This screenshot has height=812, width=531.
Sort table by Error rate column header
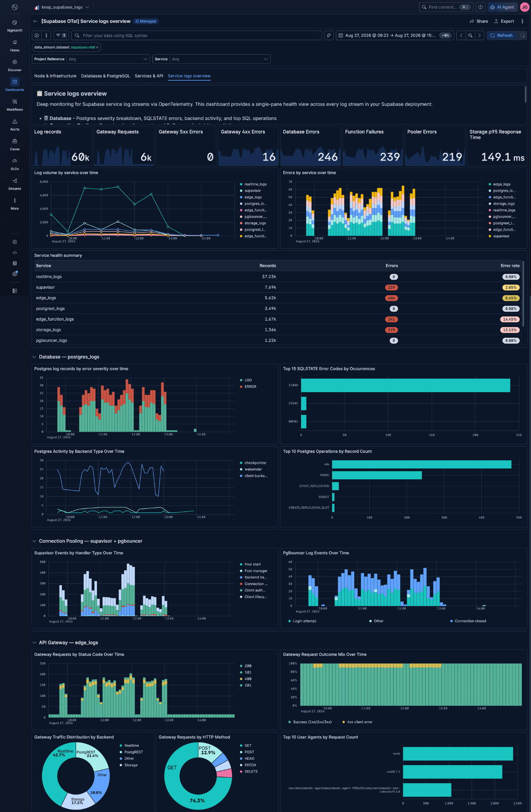(510, 266)
